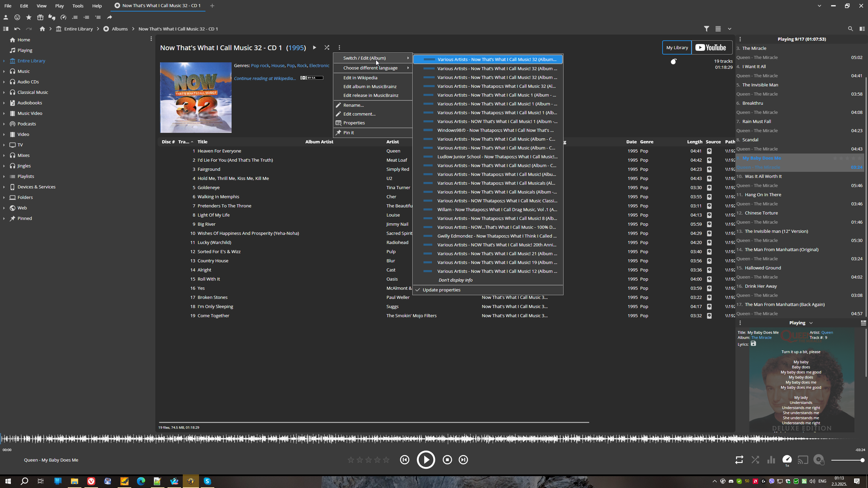
Task: Open the Tools menu
Action: click(x=78, y=6)
